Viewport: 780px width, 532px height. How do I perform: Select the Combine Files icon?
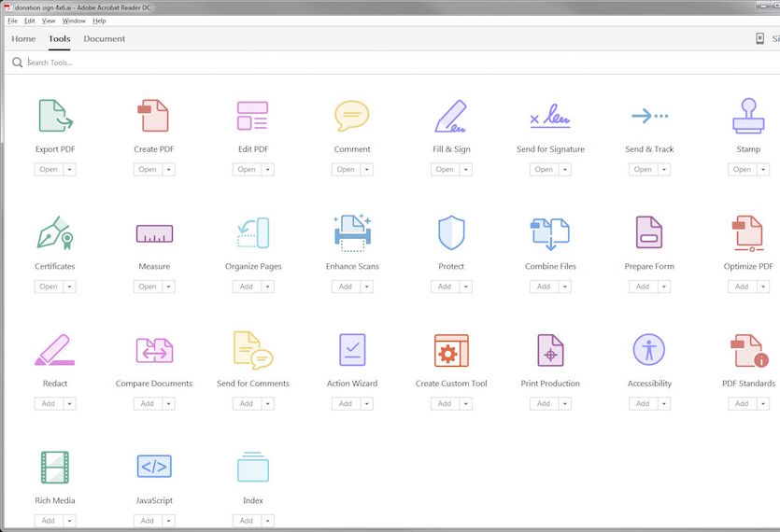pyautogui.click(x=549, y=233)
